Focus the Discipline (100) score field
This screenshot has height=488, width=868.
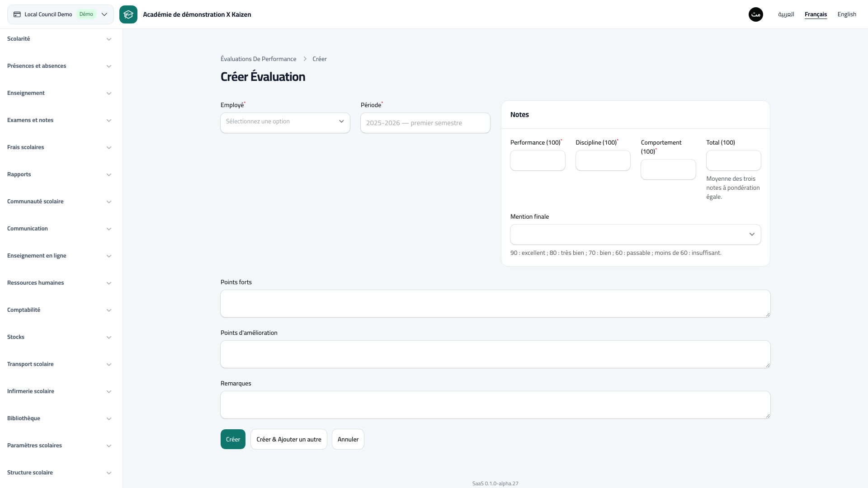point(603,160)
